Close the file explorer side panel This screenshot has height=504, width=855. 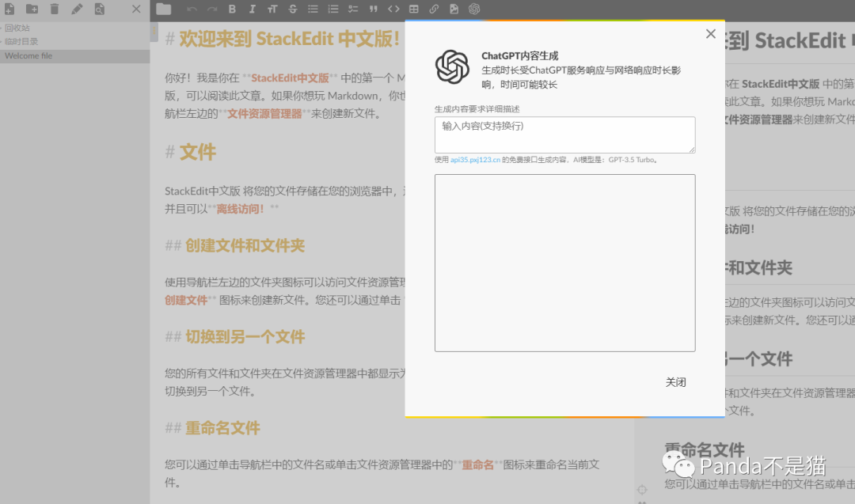pos(136,9)
